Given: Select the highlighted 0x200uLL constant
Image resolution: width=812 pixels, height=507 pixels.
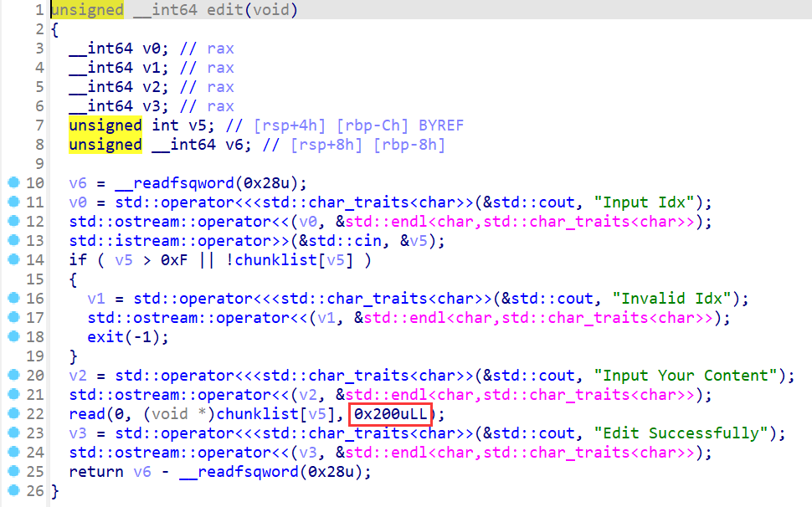Looking at the screenshot, I should tap(390, 414).
